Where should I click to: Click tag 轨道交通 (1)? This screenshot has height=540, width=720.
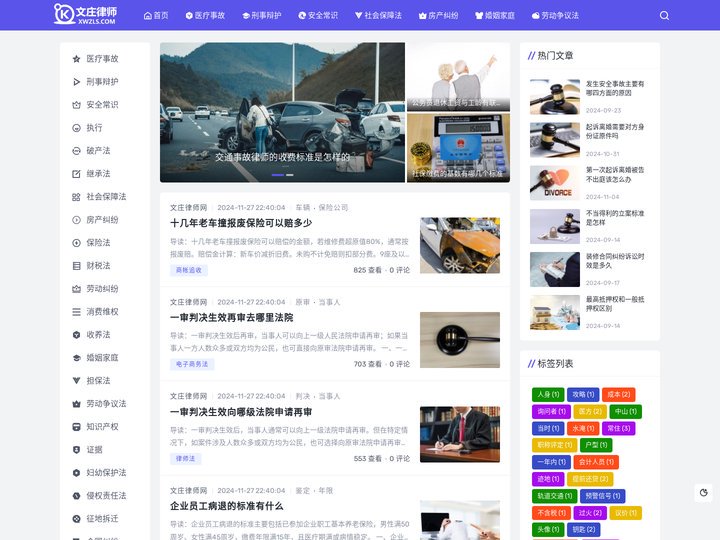(x=555, y=496)
